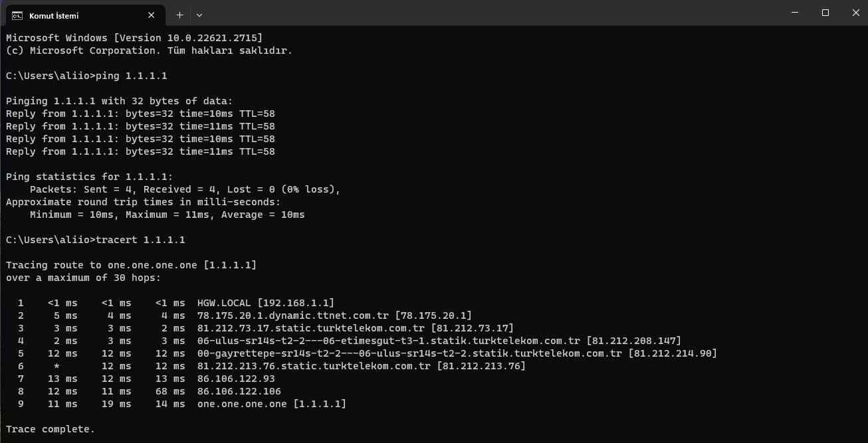The width and height of the screenshot is (868, 443).
Task: Close the terminal window
Action: 855,13
